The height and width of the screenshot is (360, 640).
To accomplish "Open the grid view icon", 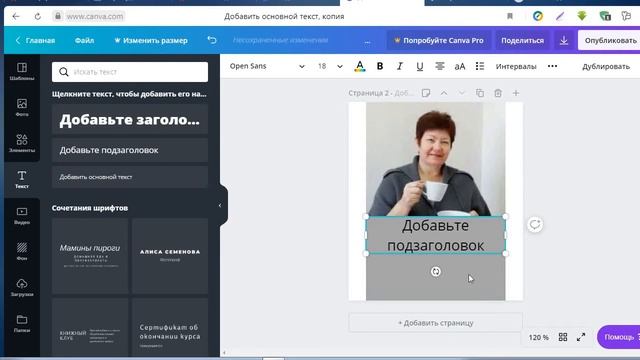I will [x=563, y=337].
